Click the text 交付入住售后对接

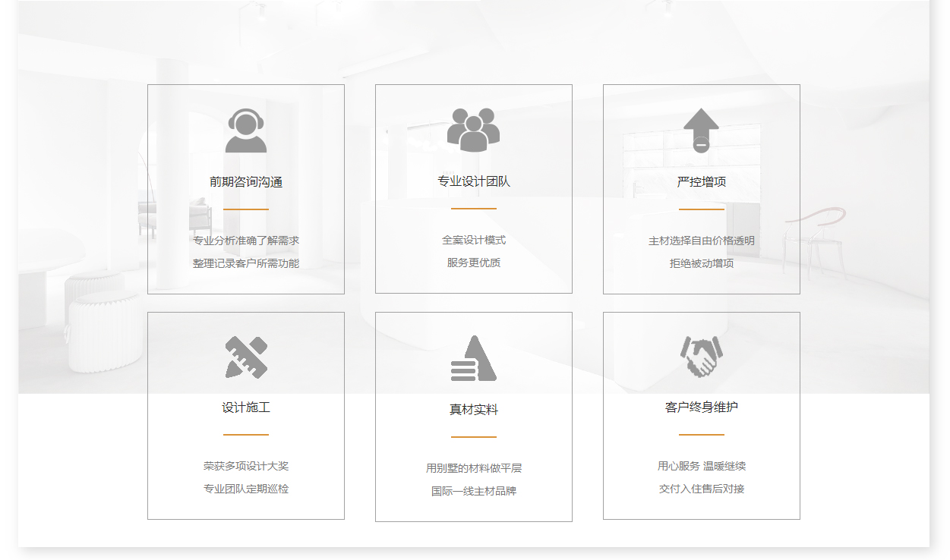tap(702, 489)
